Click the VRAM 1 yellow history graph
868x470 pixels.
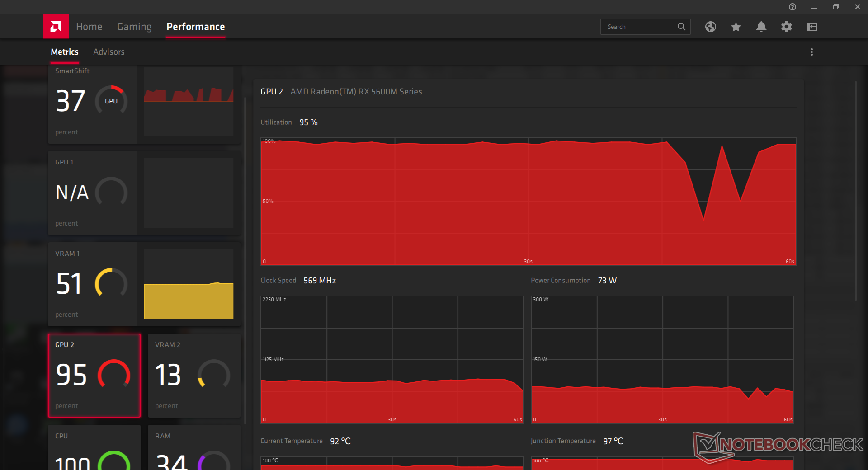pyautogui.click(x=189, y=284)
